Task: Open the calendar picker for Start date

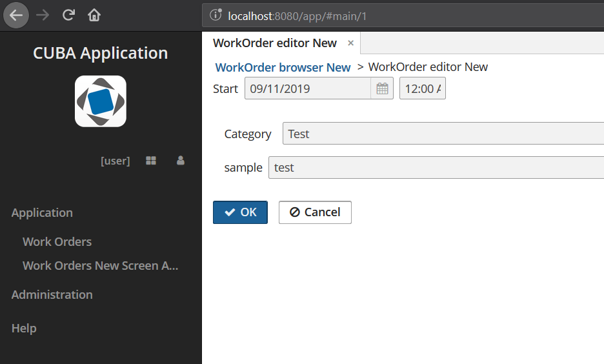Action: tap(382, 88)
